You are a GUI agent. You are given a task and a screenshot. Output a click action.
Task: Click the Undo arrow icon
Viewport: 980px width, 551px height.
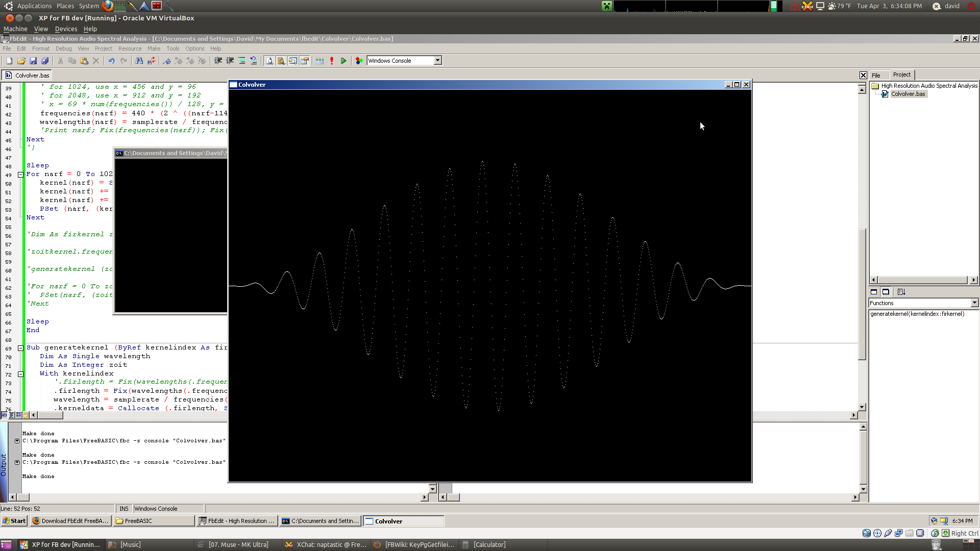pyautogui.click(x=112, y=61)
